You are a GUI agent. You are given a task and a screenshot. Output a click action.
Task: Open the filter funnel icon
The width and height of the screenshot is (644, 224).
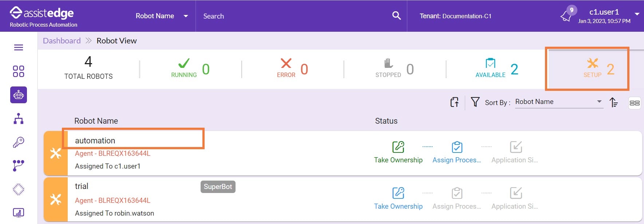475,102
